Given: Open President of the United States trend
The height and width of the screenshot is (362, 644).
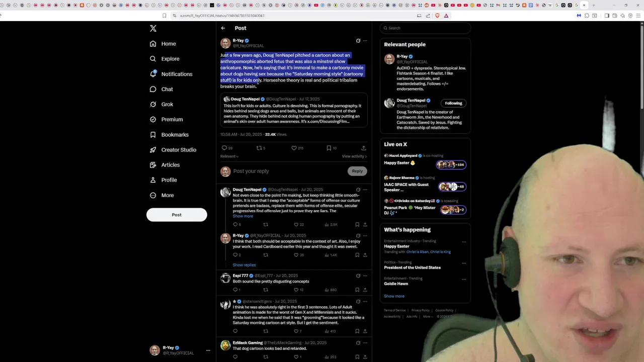Looking at the screenshot, I should point(412,267).
